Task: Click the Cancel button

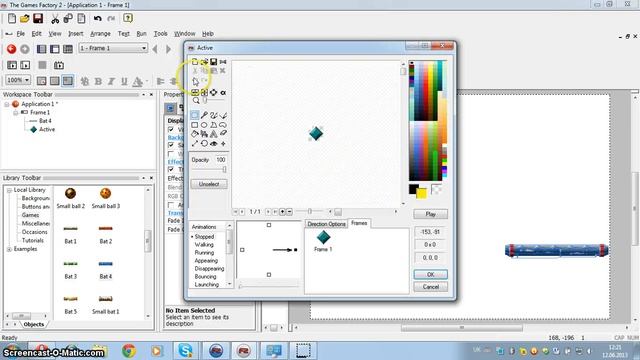Action: 431,287
